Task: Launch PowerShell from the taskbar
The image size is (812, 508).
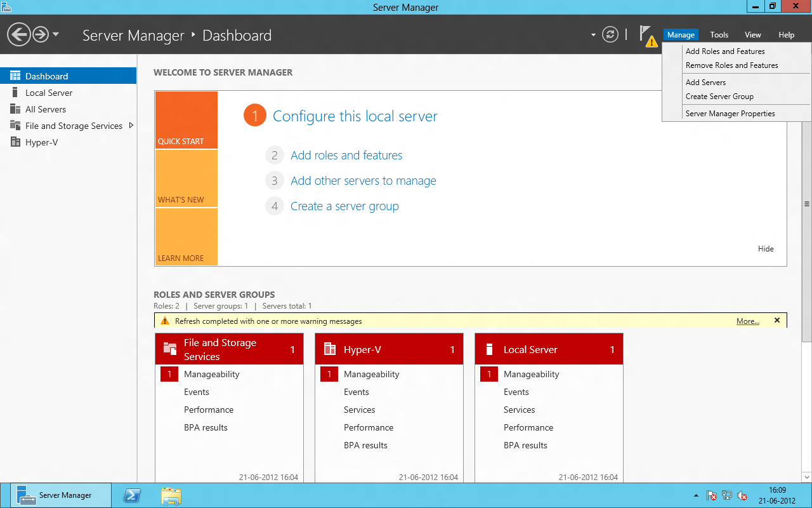Action: point(132,496)
